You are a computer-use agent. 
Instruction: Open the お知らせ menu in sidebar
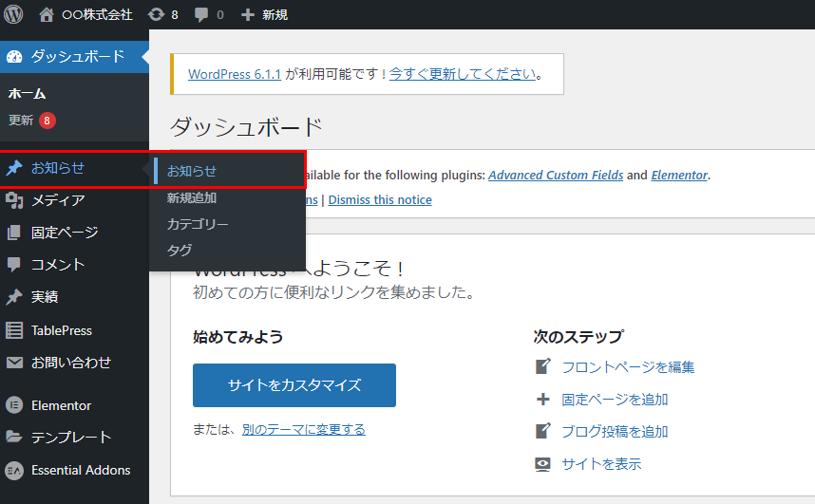(57, 168)
